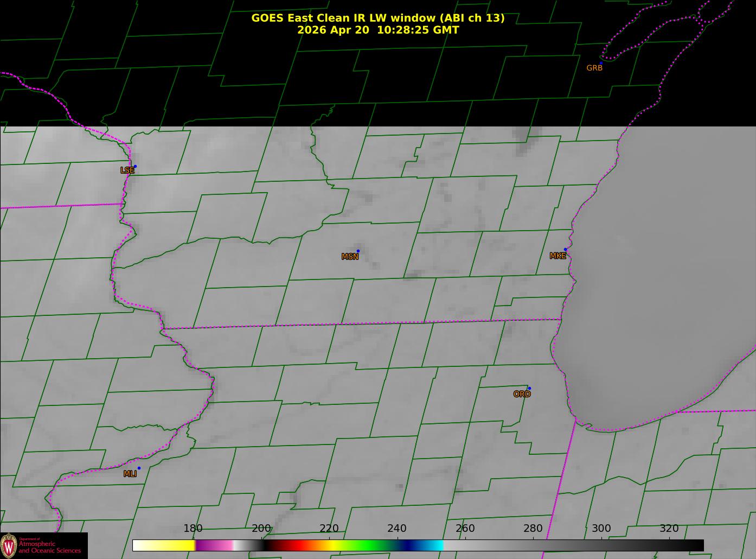This screenshot has width=756, height=559.
Task: Click the GRB station marker
Action: tap(601, 63)
